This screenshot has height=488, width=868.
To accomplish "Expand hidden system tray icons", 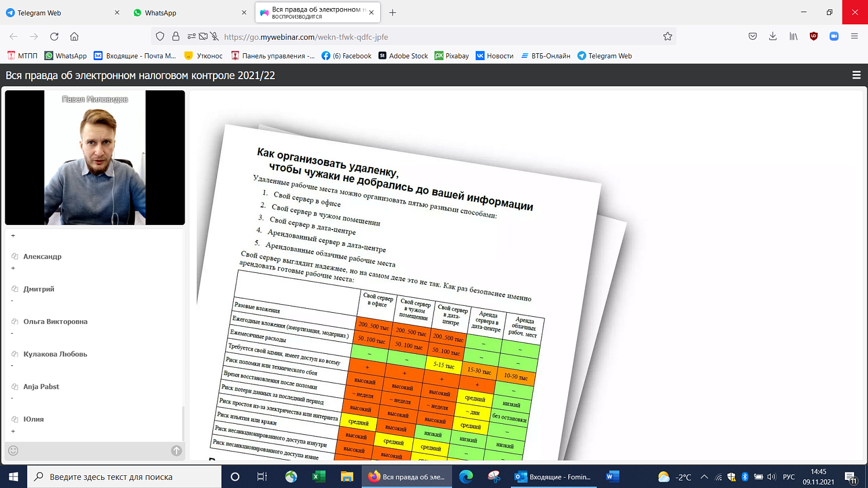I will (x=704, y=476).
